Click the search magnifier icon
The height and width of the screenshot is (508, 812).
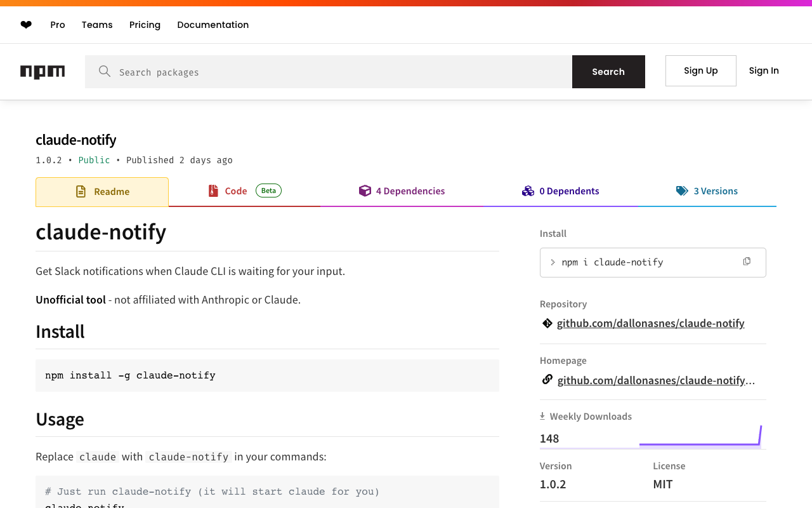pyautogui.click(x=105, y=71)
